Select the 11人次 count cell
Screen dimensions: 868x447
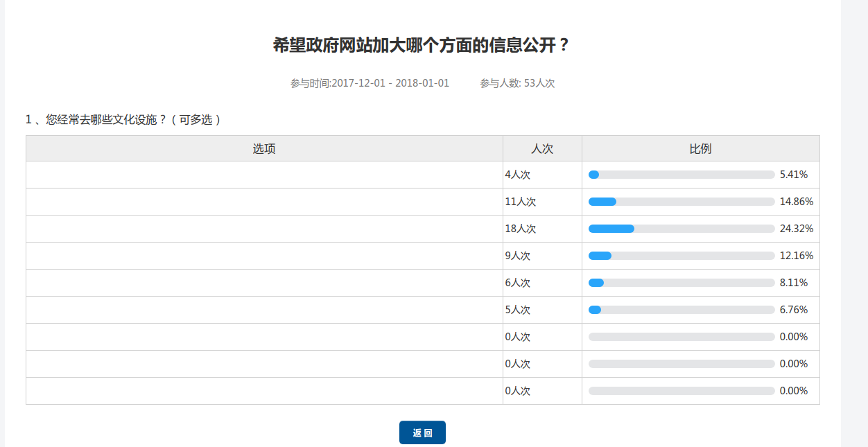click(521, 202)
